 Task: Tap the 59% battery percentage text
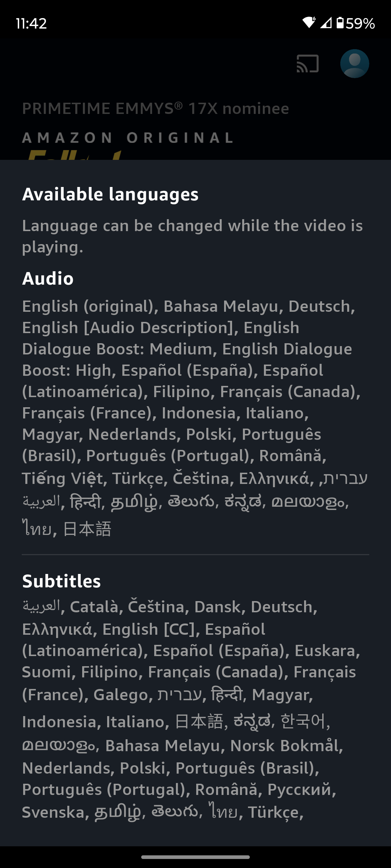360,24
